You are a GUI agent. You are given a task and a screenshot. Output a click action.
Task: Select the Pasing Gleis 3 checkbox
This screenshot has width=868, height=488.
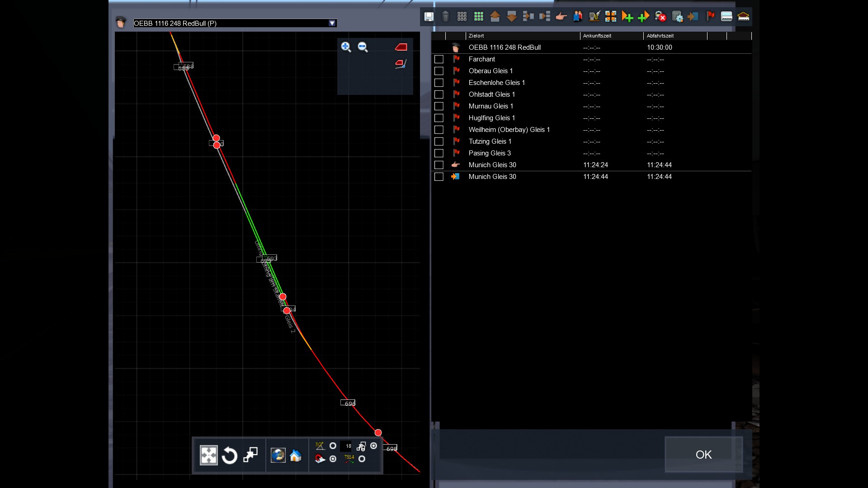click(x=439, y=153)
